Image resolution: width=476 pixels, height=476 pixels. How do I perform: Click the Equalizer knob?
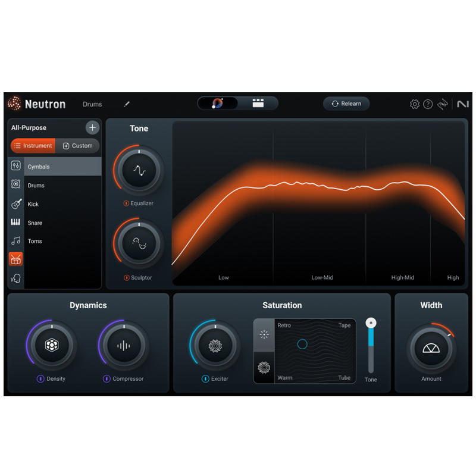139,171
